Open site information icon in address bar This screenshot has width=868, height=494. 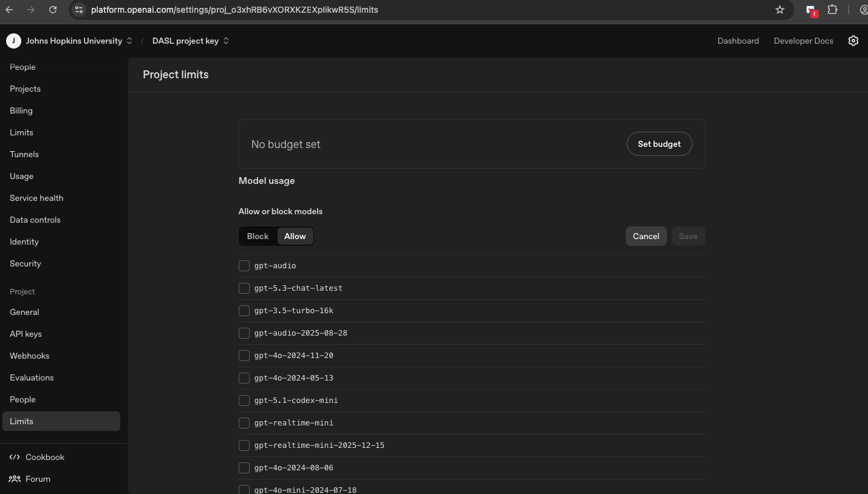point(78,10)
